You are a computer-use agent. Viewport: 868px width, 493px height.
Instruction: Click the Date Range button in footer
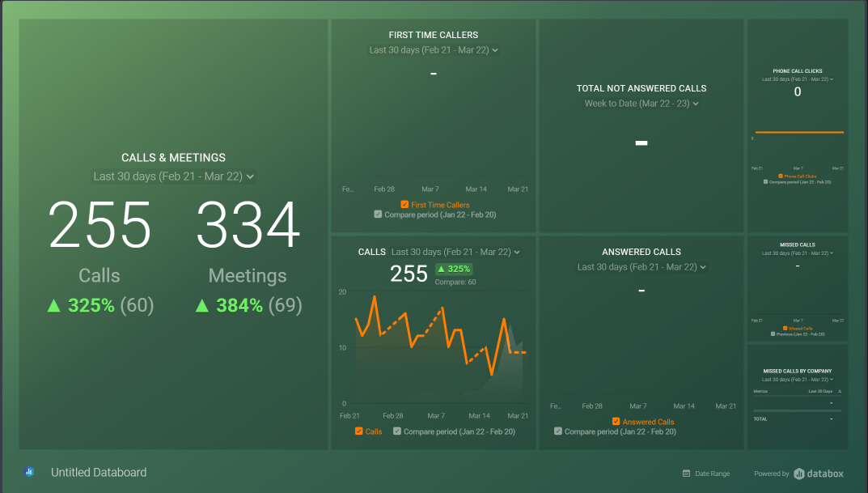coord(712,474)
